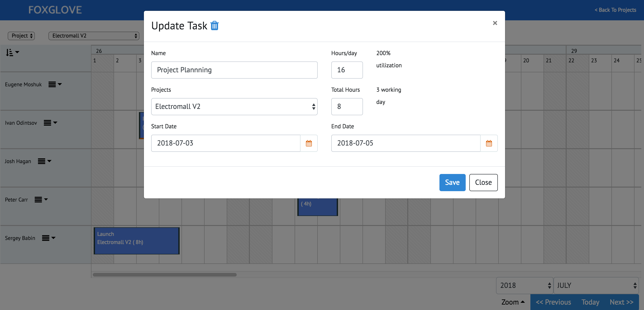
Task: Open the 2018 year selector
Action: 524,285
